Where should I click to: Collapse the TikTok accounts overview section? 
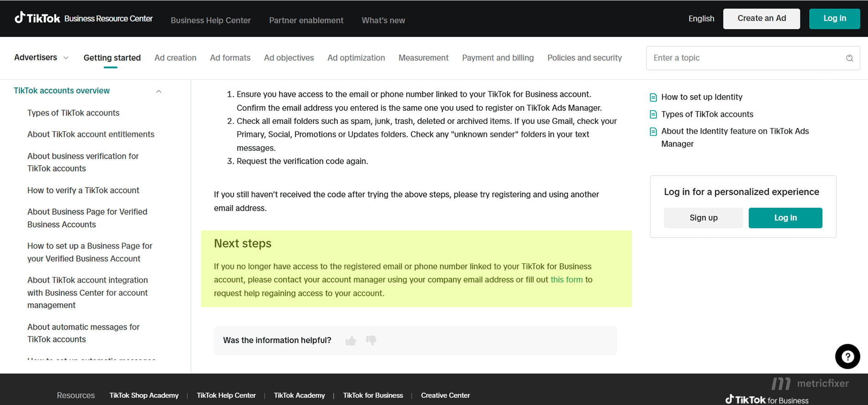(159, 91)
